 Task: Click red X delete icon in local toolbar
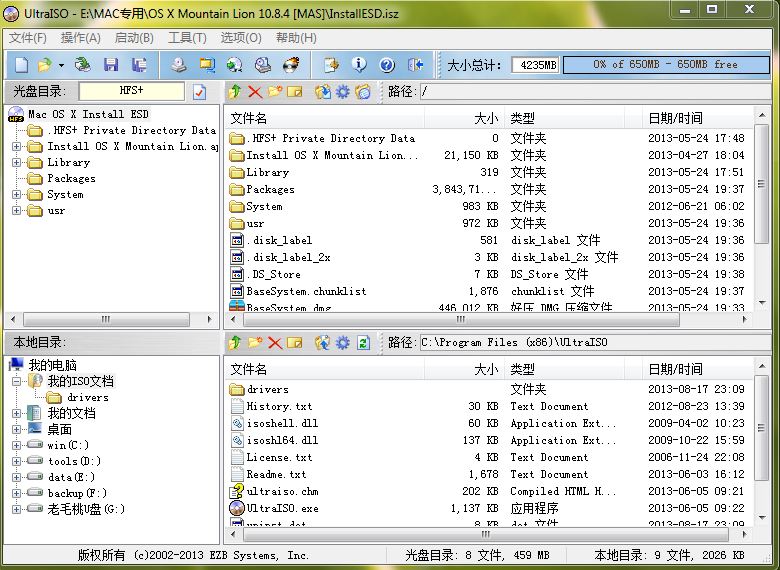tap(275, 343)
